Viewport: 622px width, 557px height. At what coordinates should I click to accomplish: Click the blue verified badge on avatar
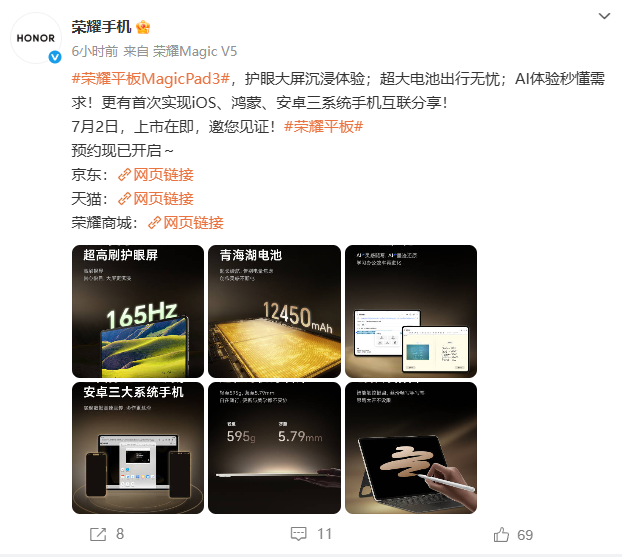point(55,57)
